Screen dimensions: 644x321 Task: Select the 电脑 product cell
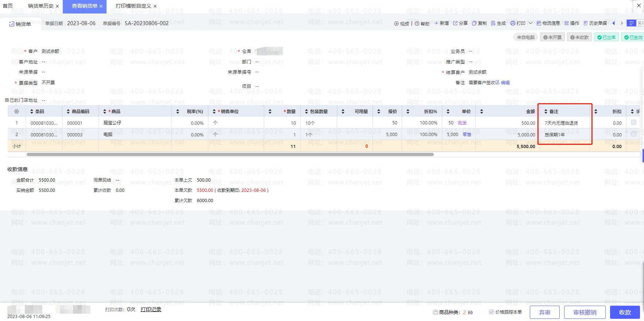135,135
